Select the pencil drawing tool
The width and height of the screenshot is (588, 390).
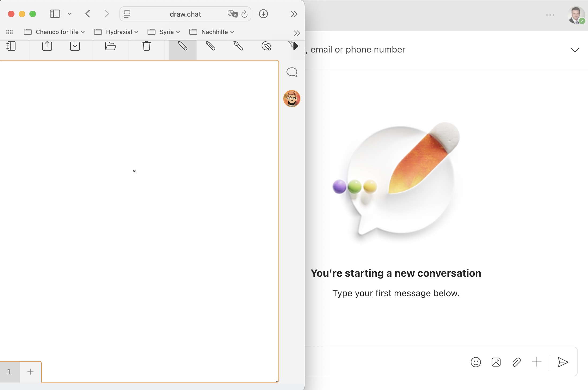(210, 46)
